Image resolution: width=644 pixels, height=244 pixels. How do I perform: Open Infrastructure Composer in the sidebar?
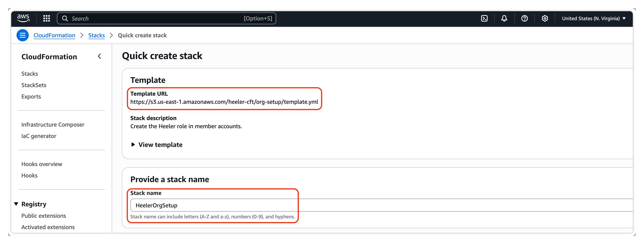coord(53,125)
